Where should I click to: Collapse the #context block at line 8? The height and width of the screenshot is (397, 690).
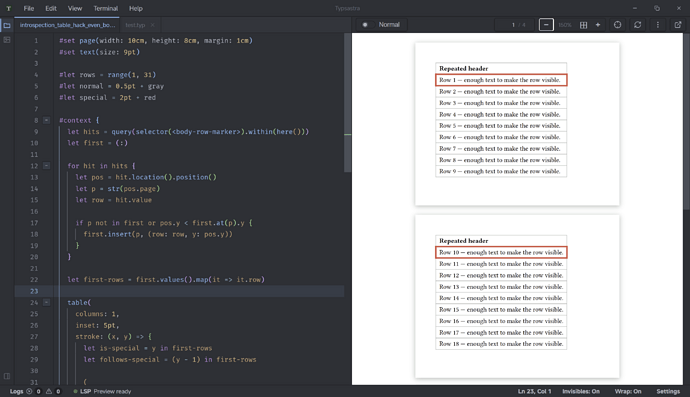coord(46,120)
